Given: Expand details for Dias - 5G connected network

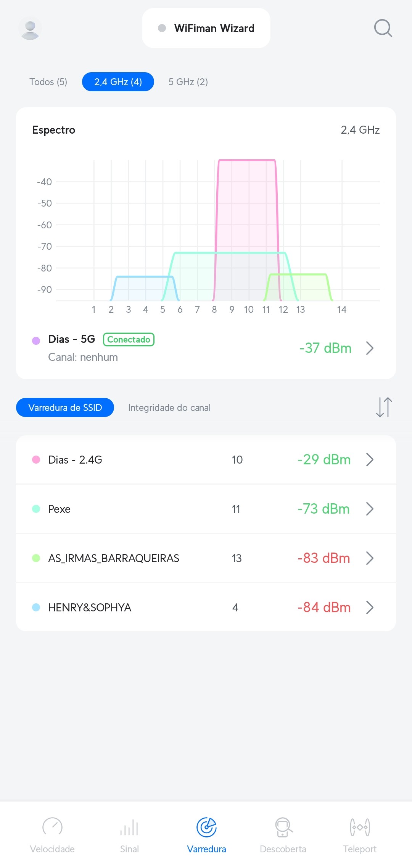Looking at the screenshot, I should [369, 348].
